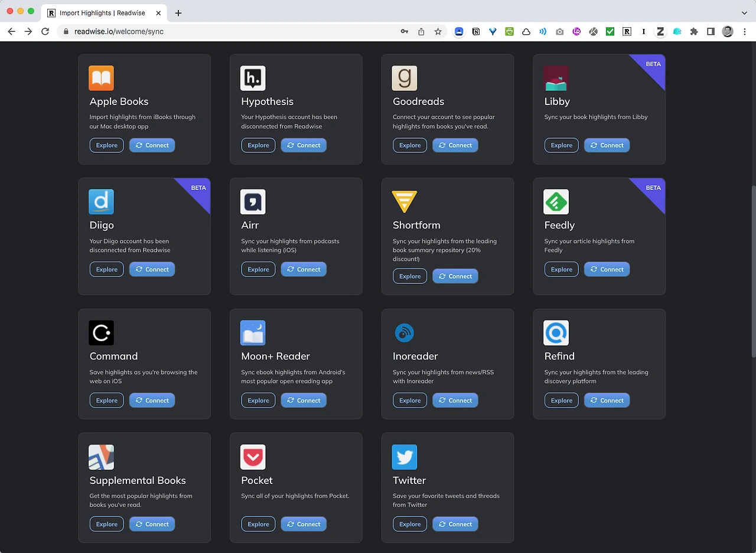Connect Hypothesis account
Screen dimensions: 756x553
click(304, 145)
